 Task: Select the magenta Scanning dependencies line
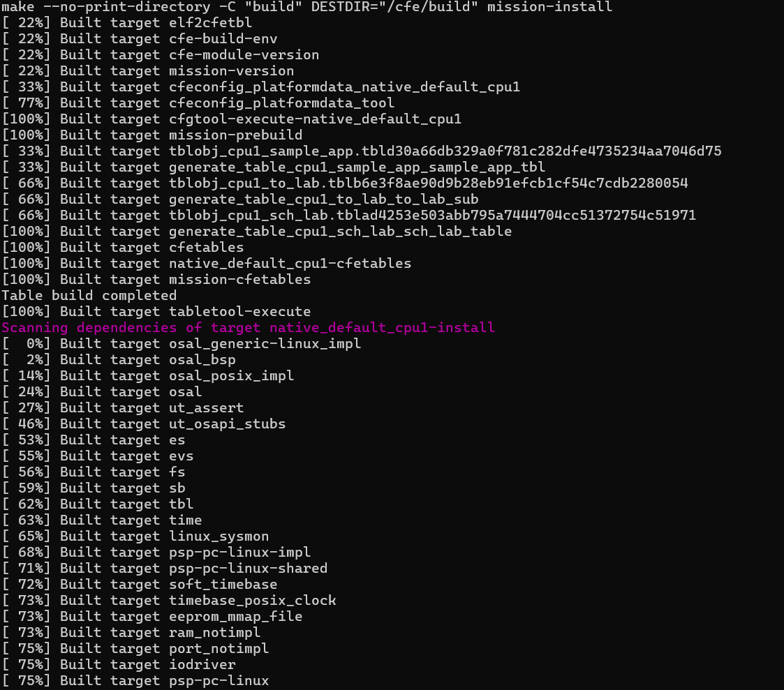pyautogui.click(x=248, y=328)
